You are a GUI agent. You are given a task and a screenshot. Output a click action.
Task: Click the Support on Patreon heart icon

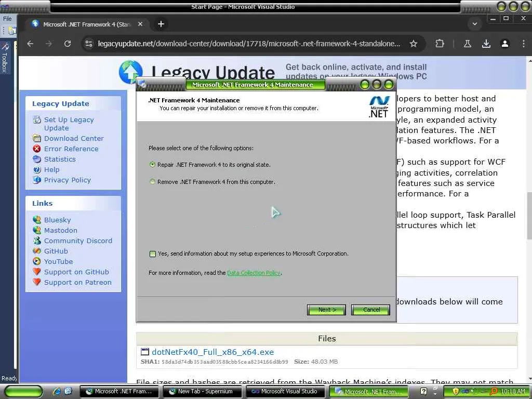(x=37, y=282)
